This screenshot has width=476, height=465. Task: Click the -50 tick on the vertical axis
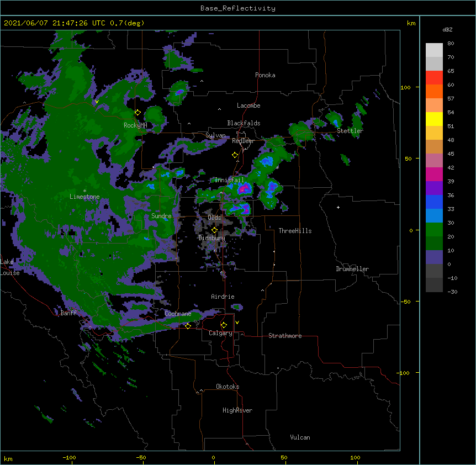[x=405, y=302]
